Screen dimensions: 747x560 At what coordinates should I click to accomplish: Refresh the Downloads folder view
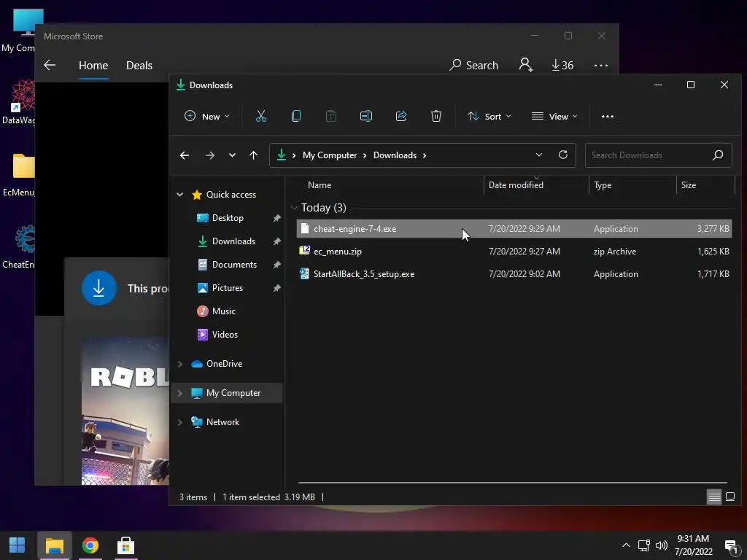[x=563, y=155]
